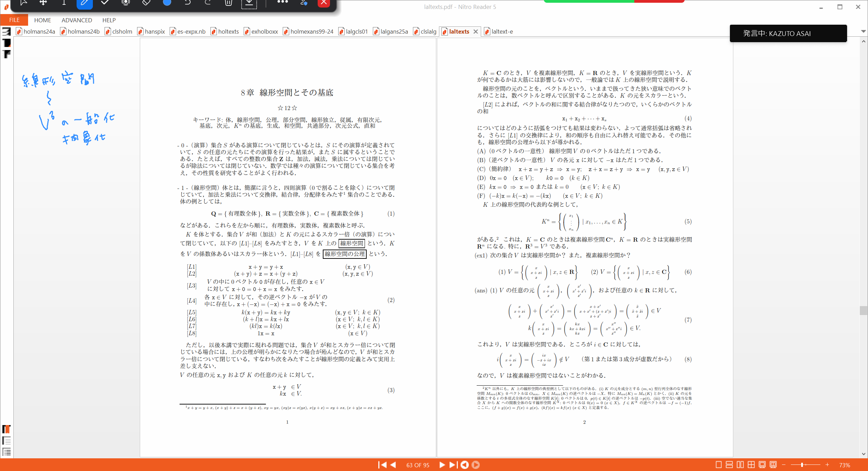Open the ADVANCED ribbon tab
The image size is (868, 471).
pos(77,20)
